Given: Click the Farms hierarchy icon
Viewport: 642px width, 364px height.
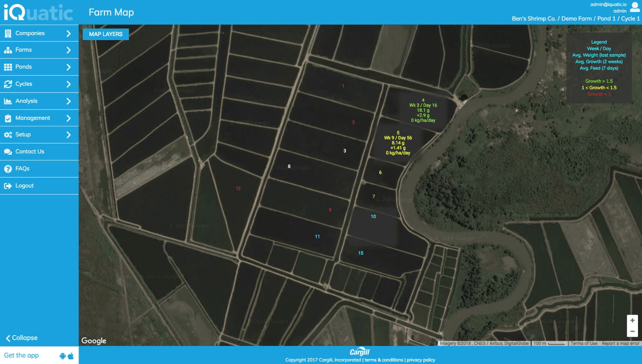Looking at the screenshot, I should pyautogui.click(x=8, y=50).
